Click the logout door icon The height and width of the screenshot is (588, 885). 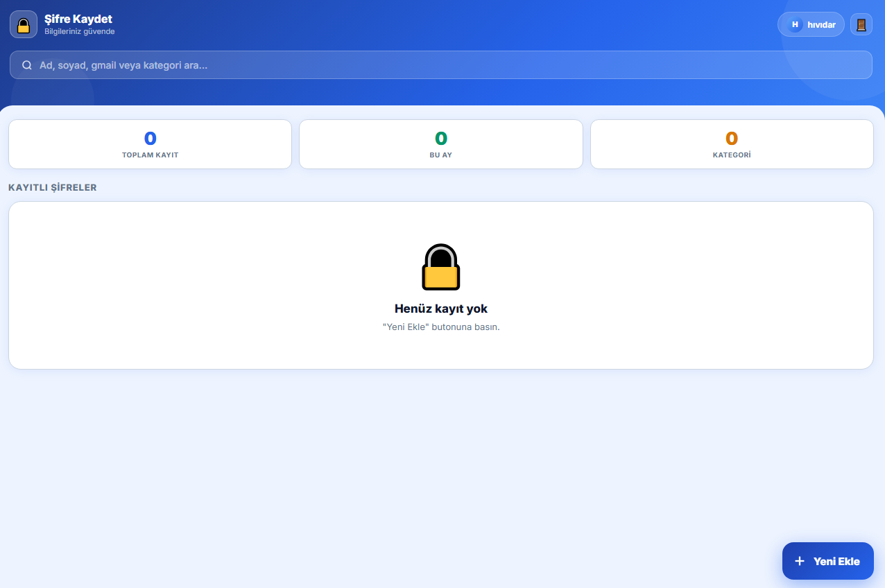(861, 24)
